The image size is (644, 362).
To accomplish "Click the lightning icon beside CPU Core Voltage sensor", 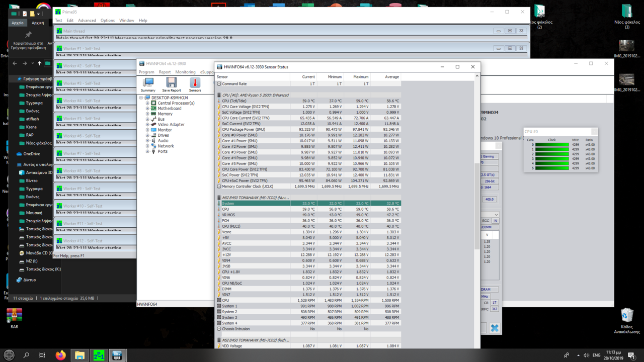I will 219,107.
